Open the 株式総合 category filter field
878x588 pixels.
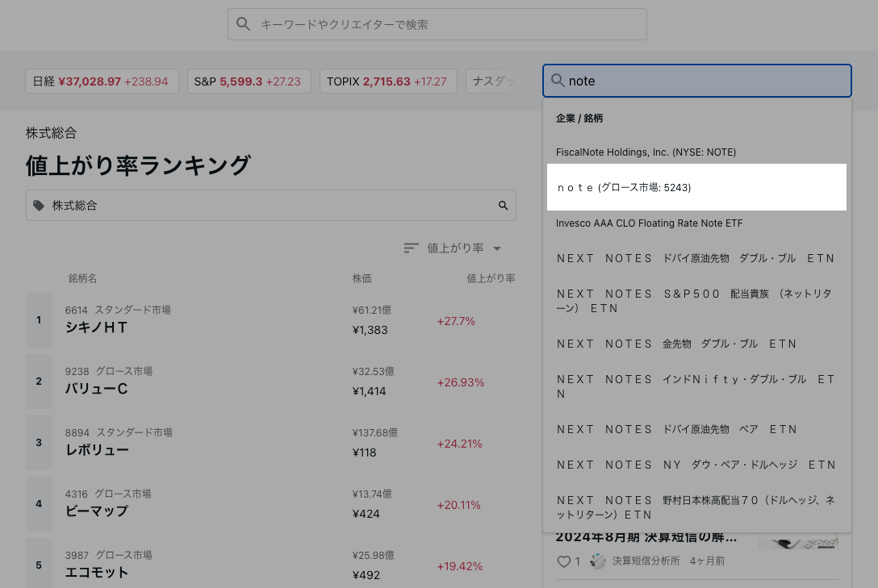(271, 206)
